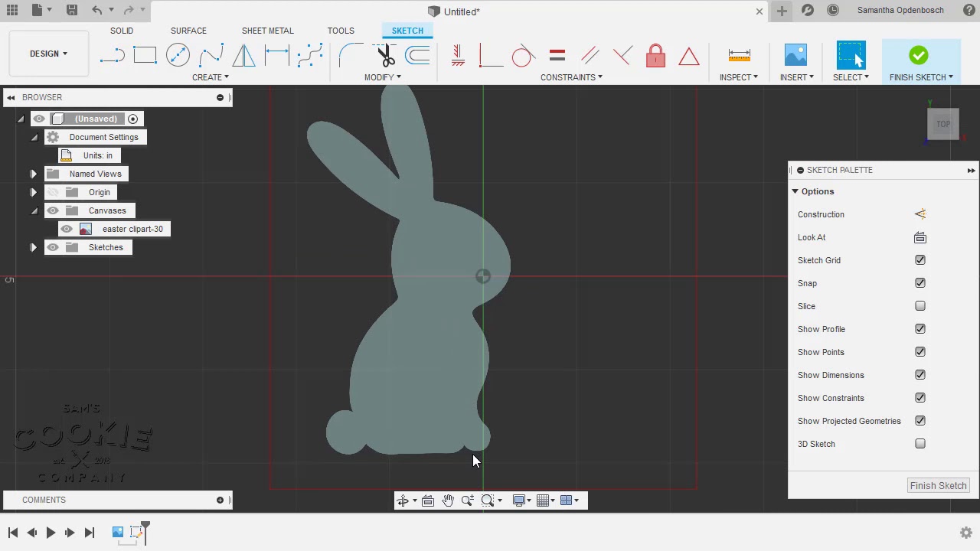This screenshot has width=980, height=551.
Task: Enable the 3D Sketch checkbox
Action: (920, 444)
